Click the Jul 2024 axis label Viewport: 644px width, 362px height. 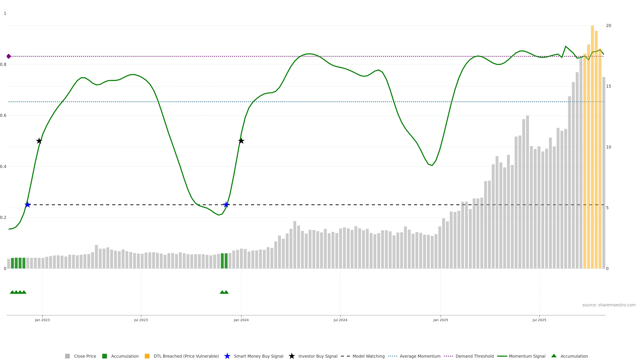[340, 320]
